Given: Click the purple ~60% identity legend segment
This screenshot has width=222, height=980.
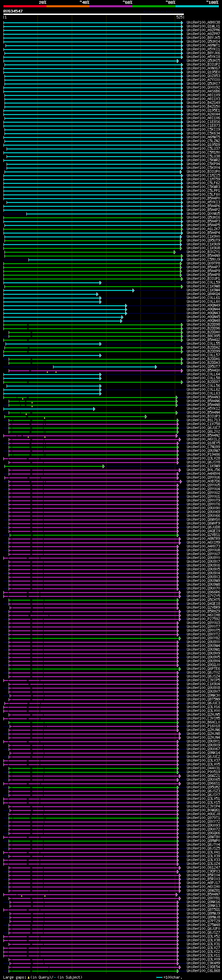Looking at the screenshot, I should pyautogui.click(x=111, y=7).
